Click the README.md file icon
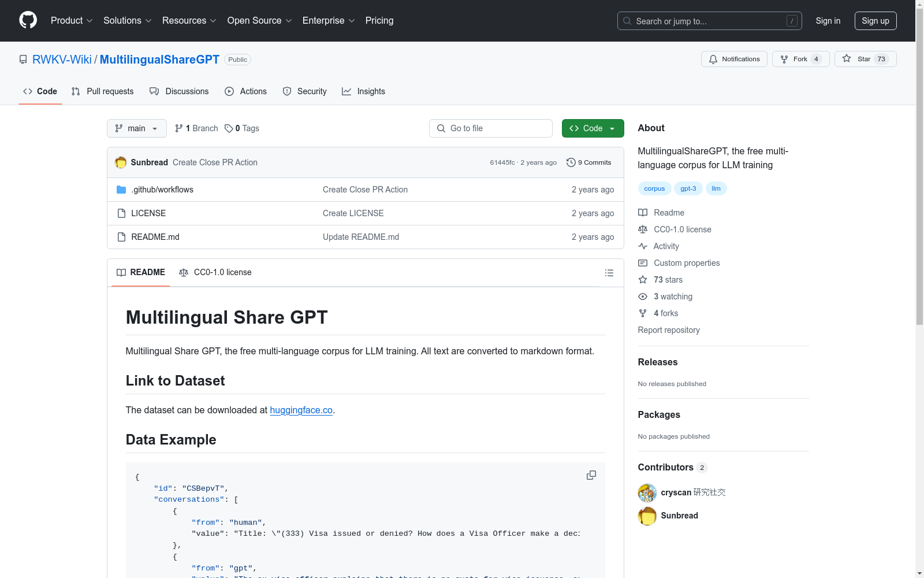924x578 pixels. click(121, 237)
